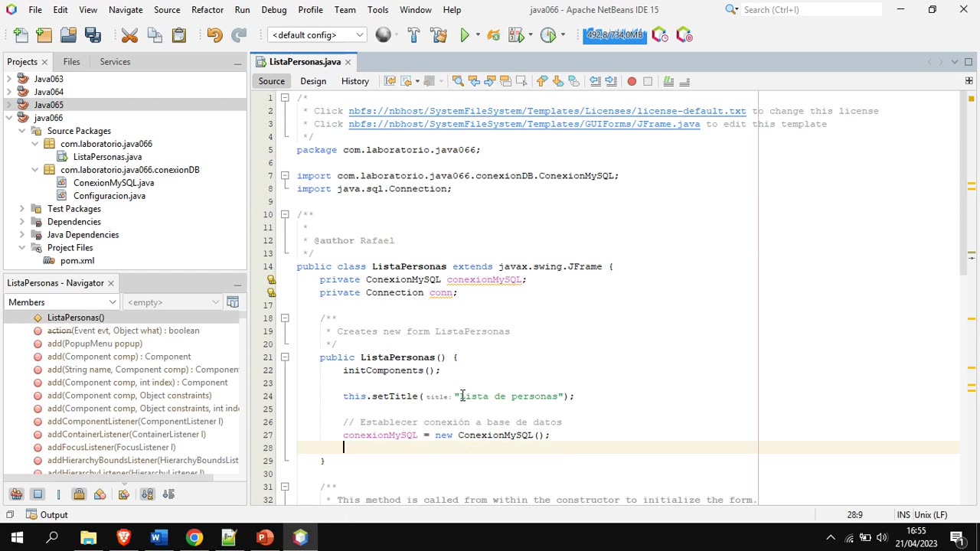
Task: Toggle Show Non-Public Members lock filter
Action: [79, 494]
